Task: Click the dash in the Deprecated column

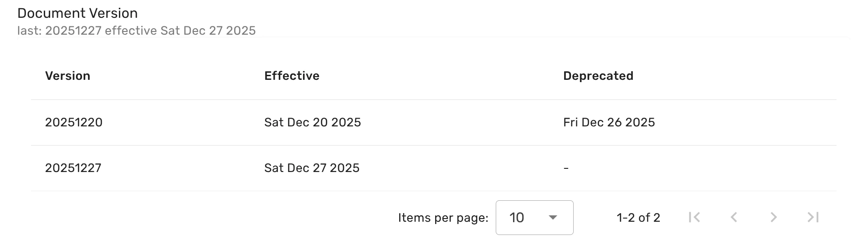Action: click(x=566, y=168)
